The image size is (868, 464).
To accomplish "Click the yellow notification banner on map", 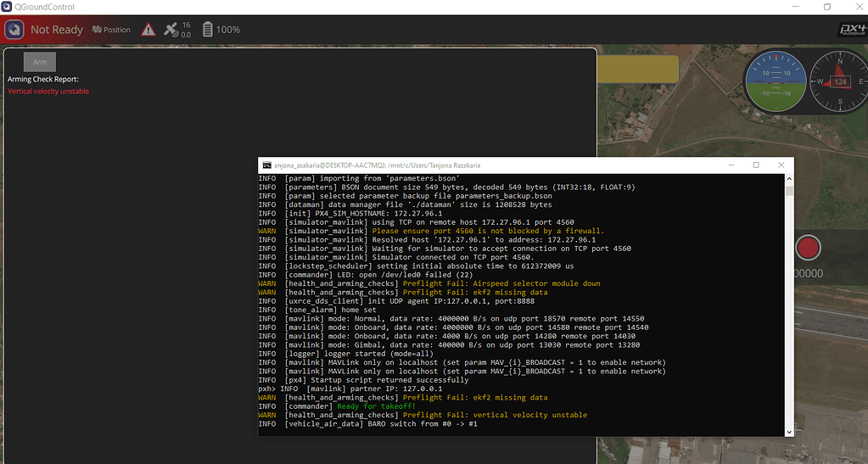I will pos(637,70).
